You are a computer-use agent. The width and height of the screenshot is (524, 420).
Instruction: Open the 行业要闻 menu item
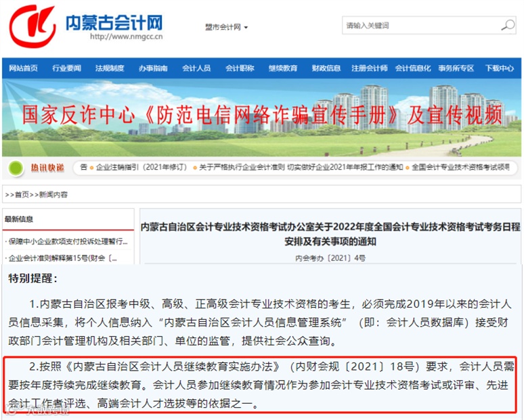click(x=66, y=68)
